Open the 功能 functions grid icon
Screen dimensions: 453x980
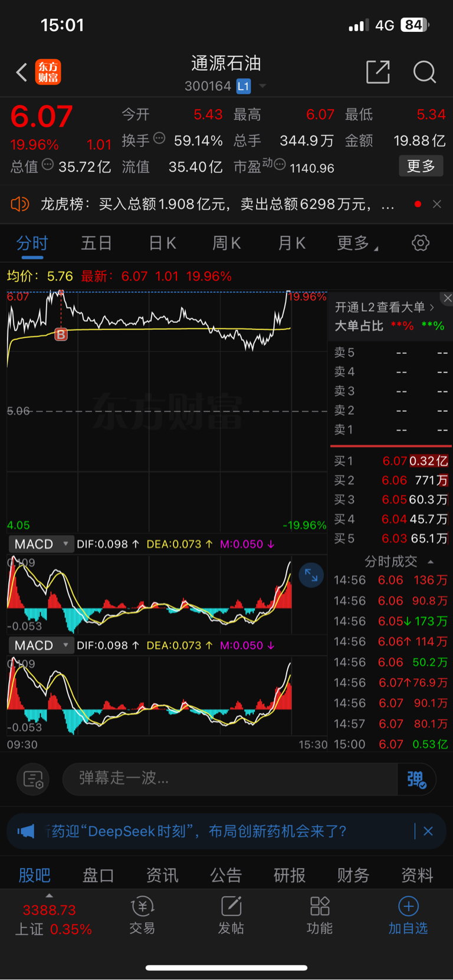pos(320,916)
